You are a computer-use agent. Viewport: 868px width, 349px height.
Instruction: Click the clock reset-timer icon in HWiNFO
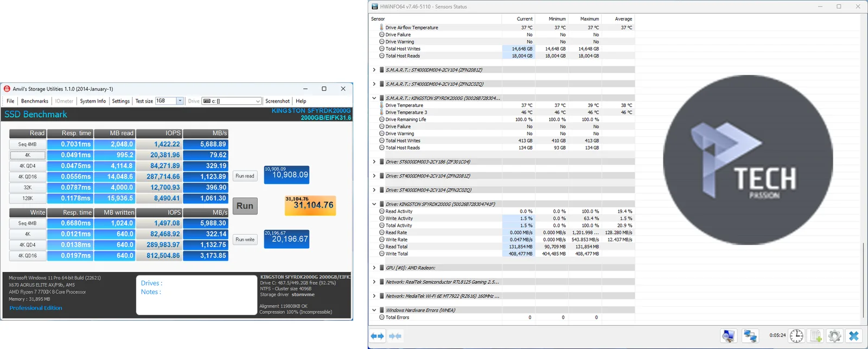[796, 336]
